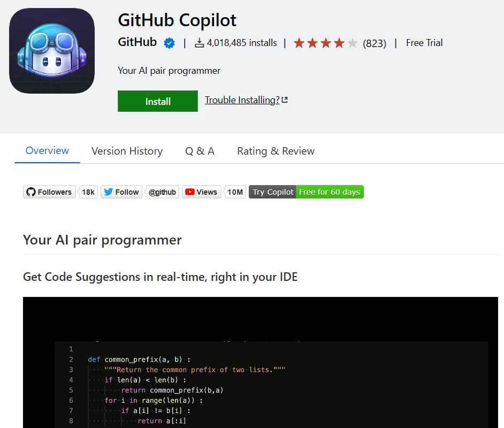Click the YouTube Views badge
504x428 pixels.
pyautogui.click(x=201, y=192)
